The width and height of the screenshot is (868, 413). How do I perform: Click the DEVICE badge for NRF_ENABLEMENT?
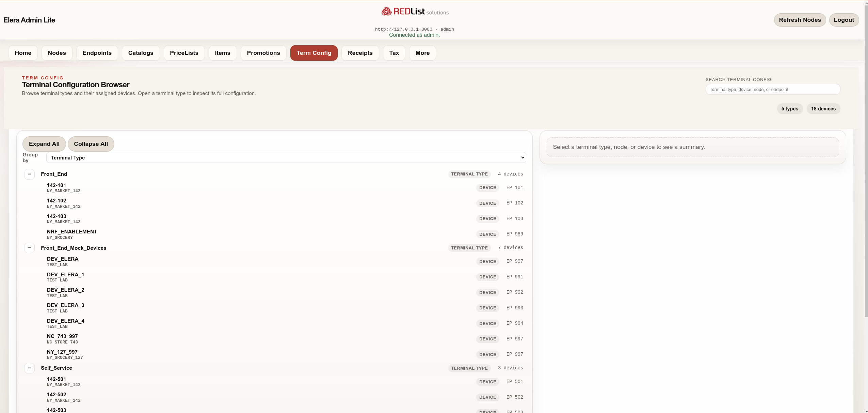(488, 234)
